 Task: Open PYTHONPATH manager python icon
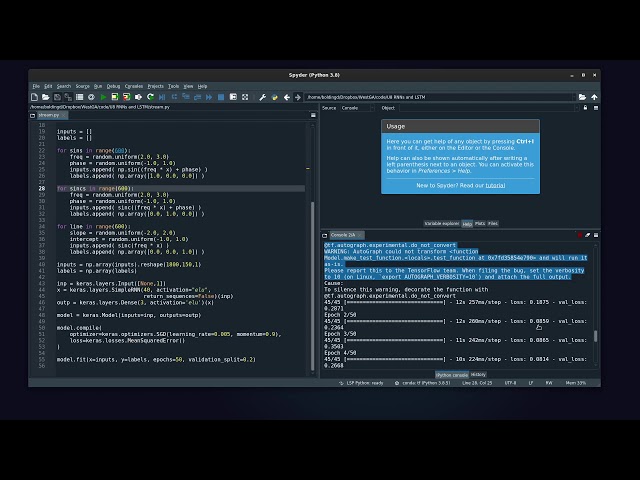274,97
